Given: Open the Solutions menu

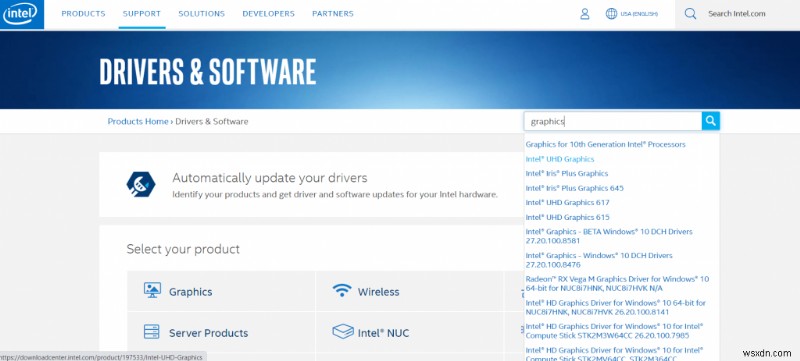Looking at the screenshot, I should tap(202, 14).
